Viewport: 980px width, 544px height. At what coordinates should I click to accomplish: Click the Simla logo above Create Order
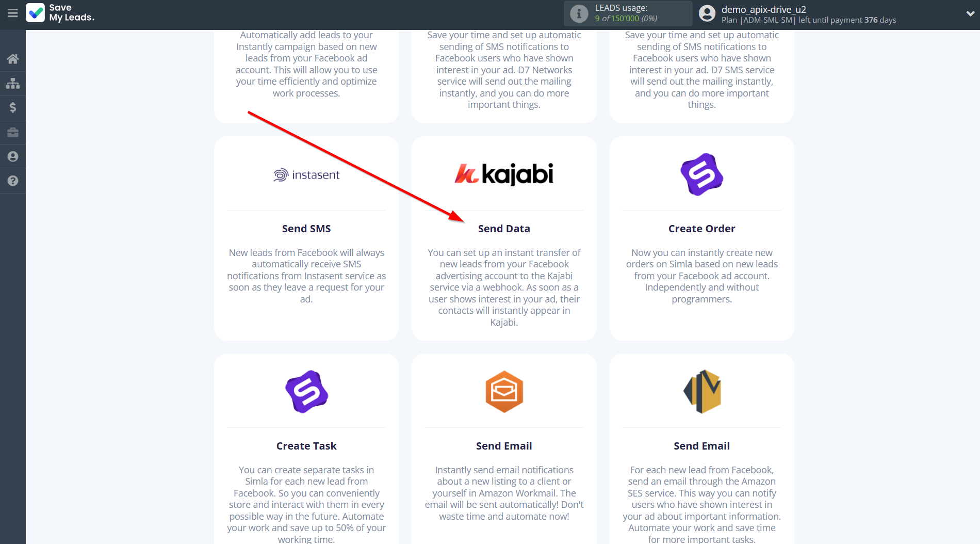(x=701, y=174)
